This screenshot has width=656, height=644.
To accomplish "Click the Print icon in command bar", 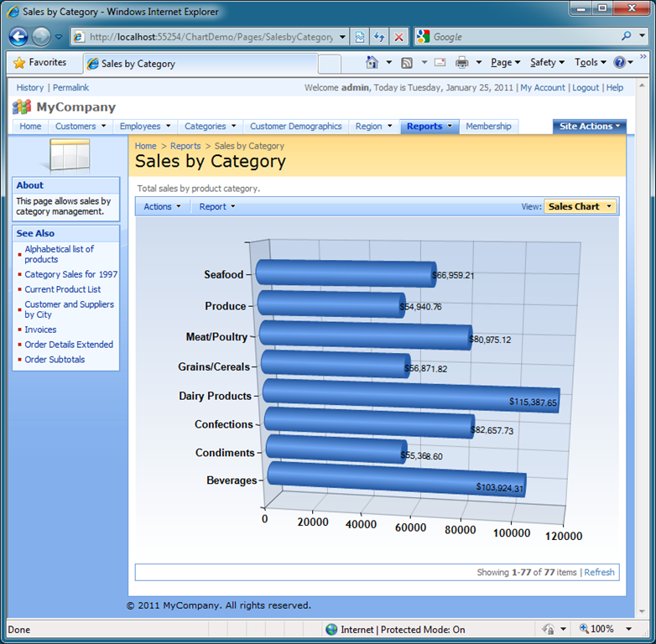I will (x=462, y=63).
